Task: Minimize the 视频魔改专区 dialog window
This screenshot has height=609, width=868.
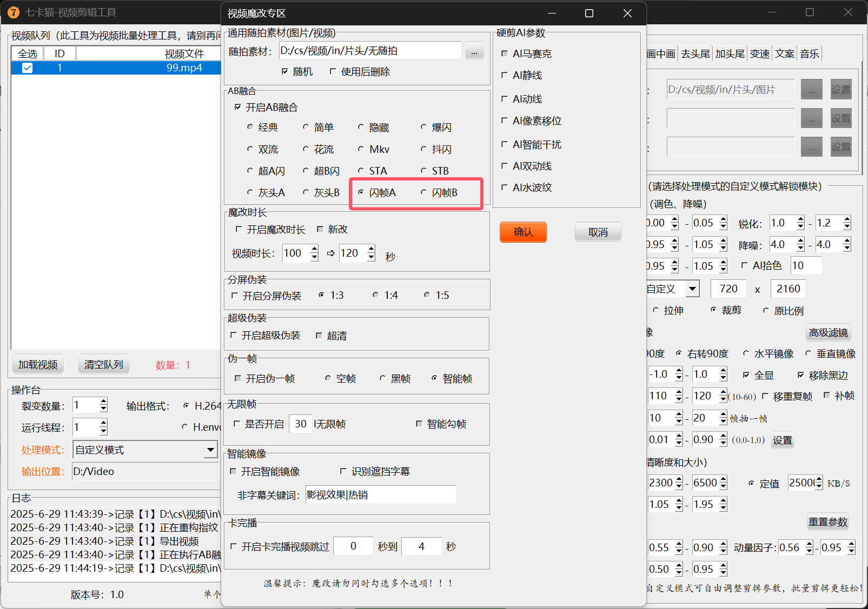Action: click(x=552, y=14)
